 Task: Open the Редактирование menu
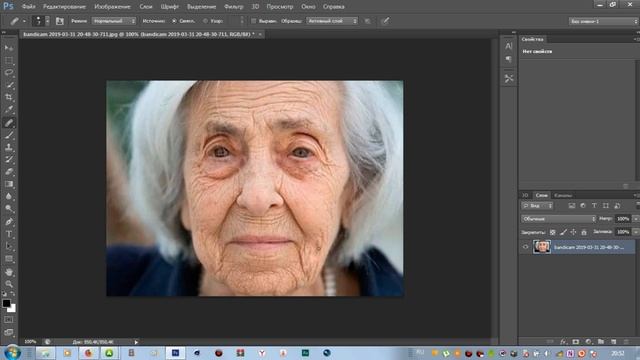(64, 7)
